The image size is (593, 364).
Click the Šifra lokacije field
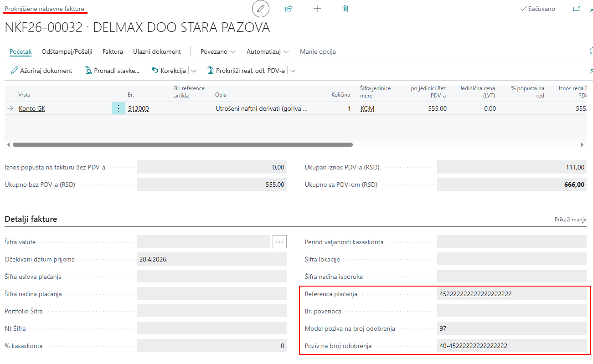point(512,259)
